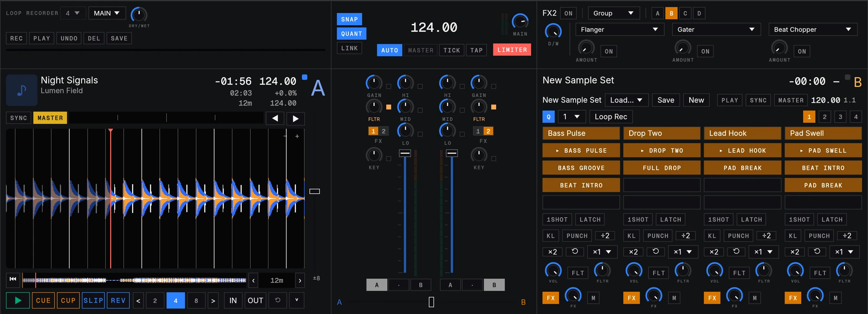Click the loop reset circular arrow icon
Screen dimensions: 868x314
(x=278, y=300)
